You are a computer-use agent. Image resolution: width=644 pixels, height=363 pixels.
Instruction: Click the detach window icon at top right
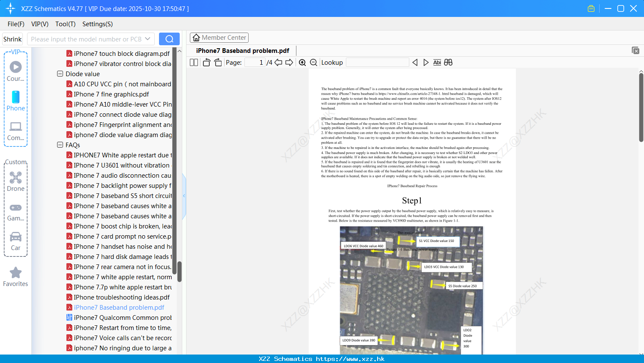point(636,50)
